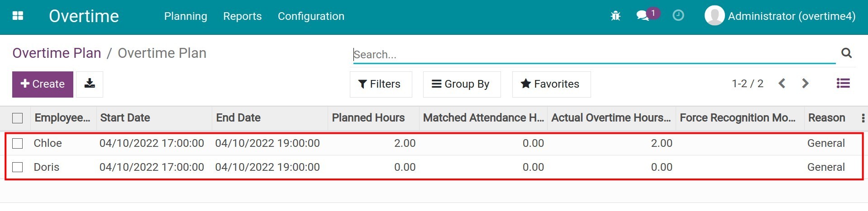Viewport: 868px width, 211px height.
Task: Open the Configuration menu
Action: tap(311, 16)
